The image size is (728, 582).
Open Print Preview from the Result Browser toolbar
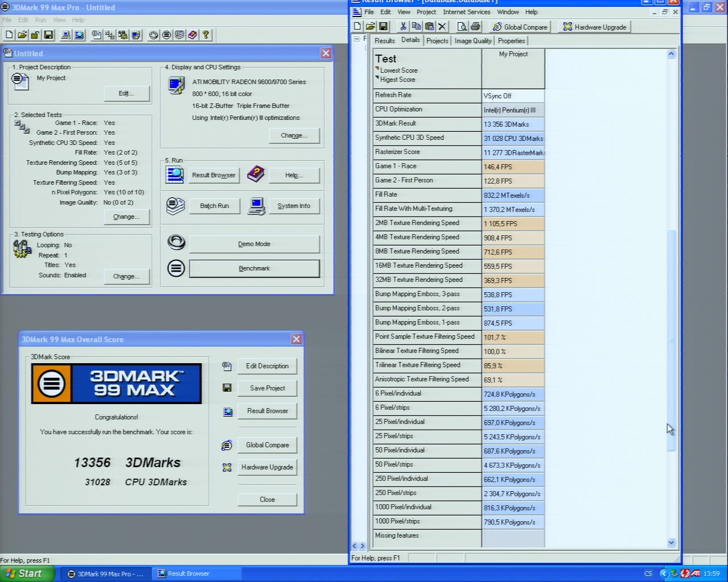pos(462,27)
